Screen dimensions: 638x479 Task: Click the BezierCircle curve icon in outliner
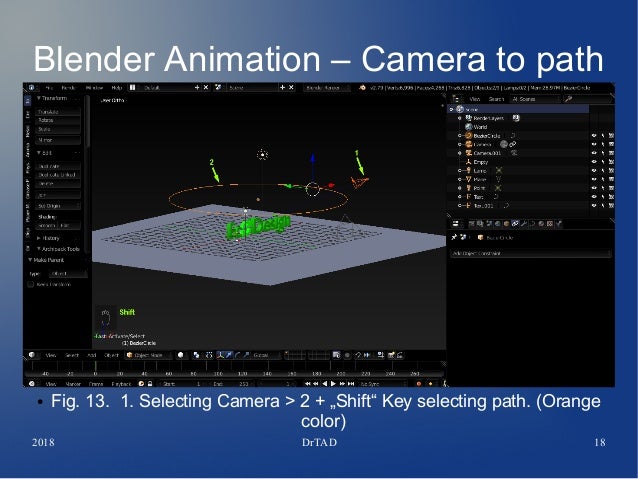tap(469, 136)
